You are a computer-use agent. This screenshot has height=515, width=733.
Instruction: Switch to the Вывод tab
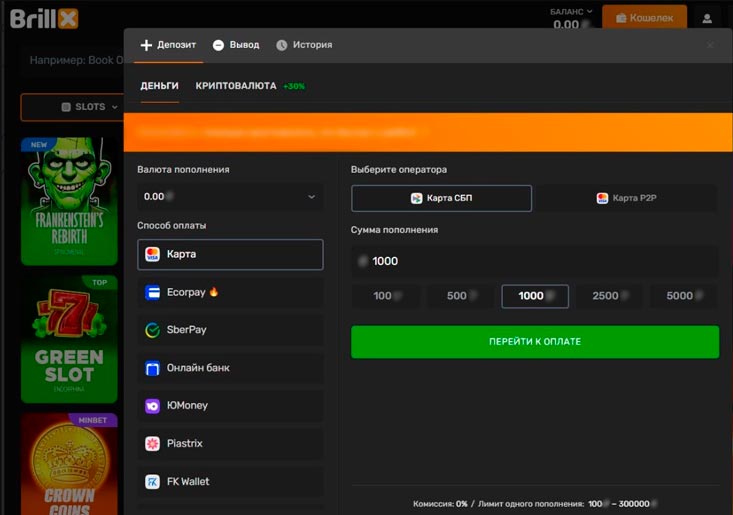[236, 45]
